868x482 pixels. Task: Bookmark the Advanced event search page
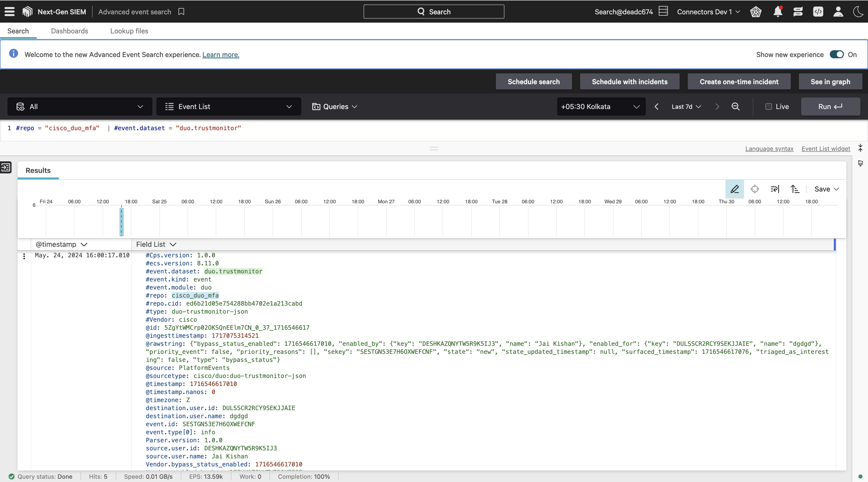click(x=181, y=12)
